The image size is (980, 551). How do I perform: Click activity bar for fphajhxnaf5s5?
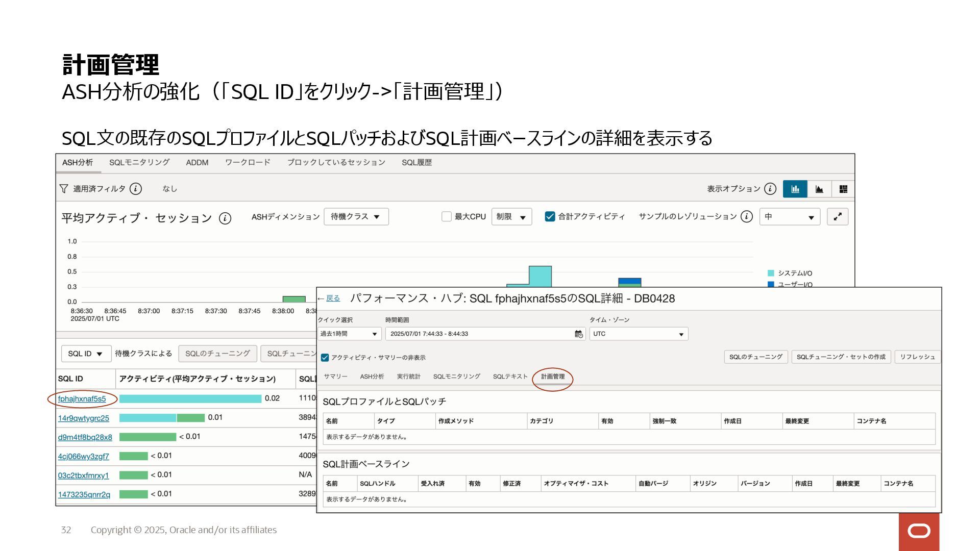point(190,399)
